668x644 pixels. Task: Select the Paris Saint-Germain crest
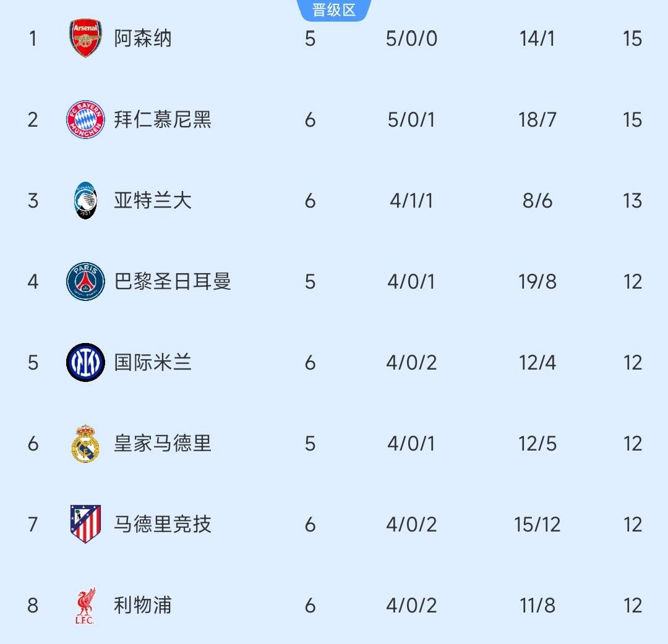point(85,282)
